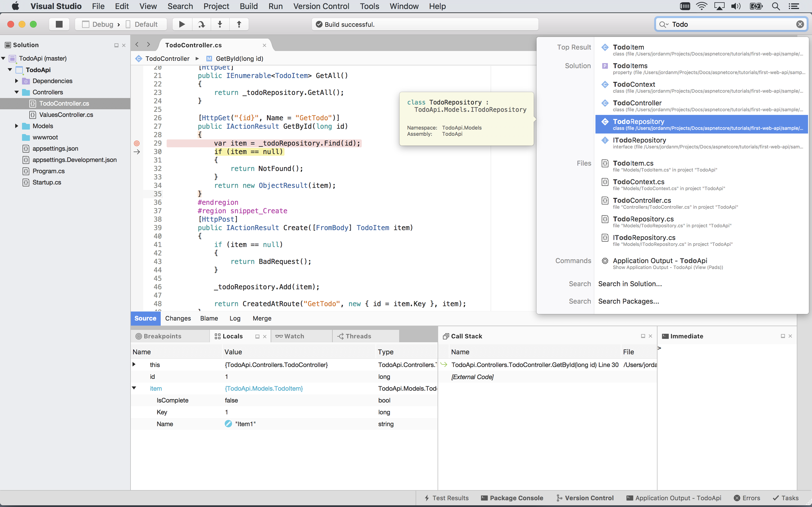812x507 pixels.
Task: Click the Run/Play button to start debugging
Action: (182, 24)
